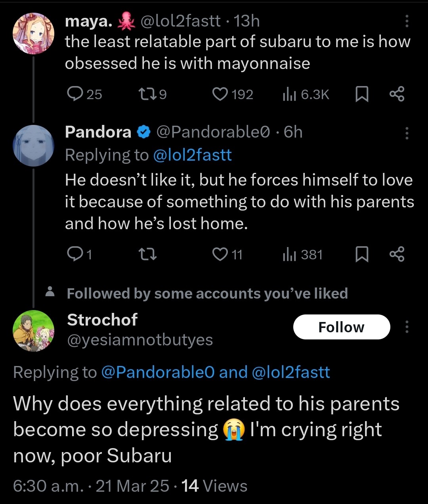View analytics for maya's tweet
The width and height of the screenshot is (428, 504).
[x=289, y=94]
